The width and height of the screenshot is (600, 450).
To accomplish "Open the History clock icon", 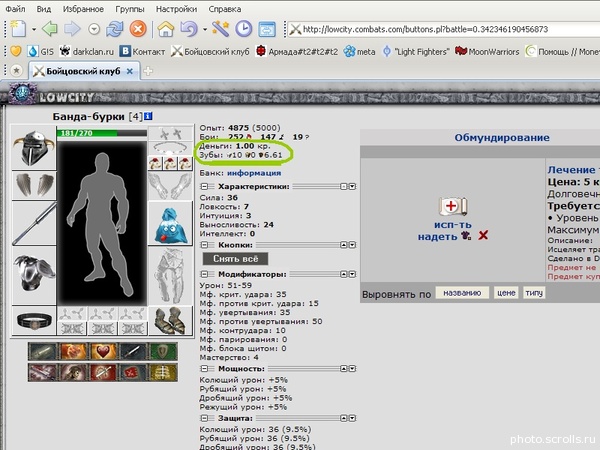I will [x=243, y=29].
